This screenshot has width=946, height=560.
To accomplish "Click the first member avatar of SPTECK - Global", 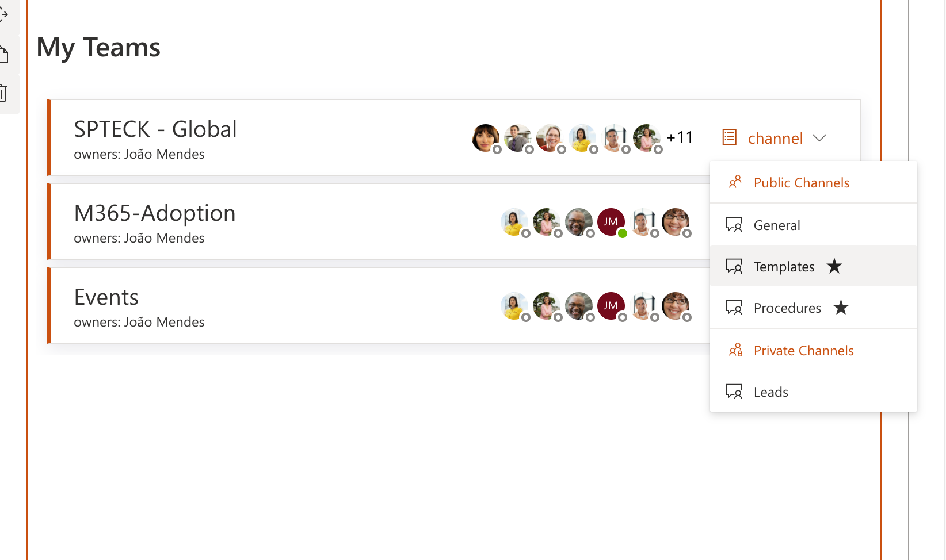I will [486, 138].
